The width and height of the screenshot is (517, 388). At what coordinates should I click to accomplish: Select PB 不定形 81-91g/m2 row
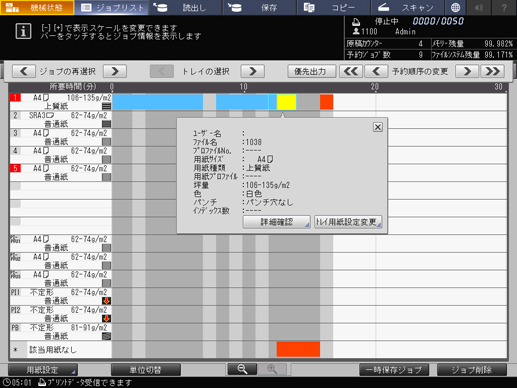(x=61, y=332)
